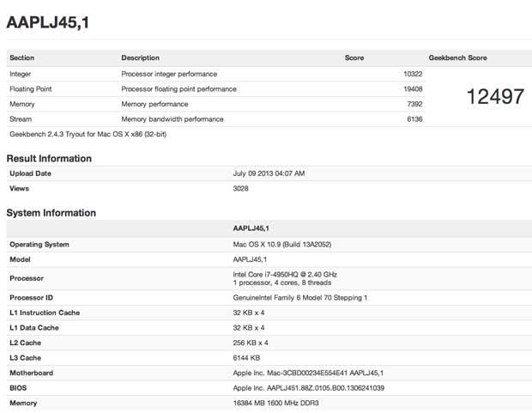Click the Section column header
Viewport: 532px width, 413px height.
pyautogui.click(x=22, y=58)
